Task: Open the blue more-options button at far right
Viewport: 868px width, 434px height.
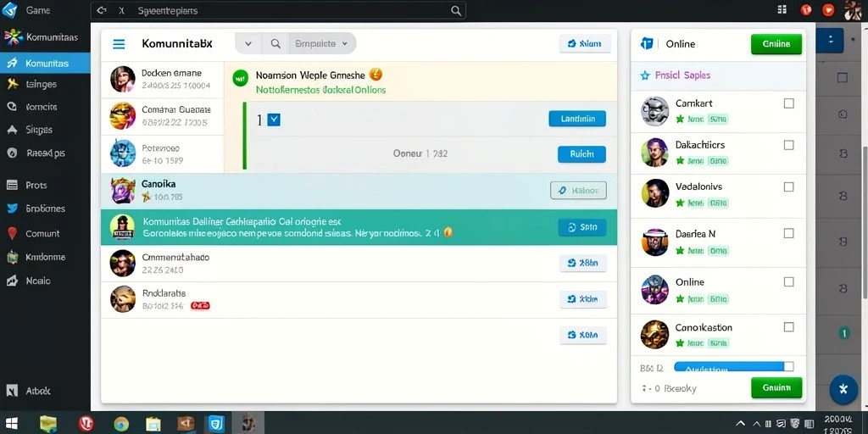Action: [830, 41]
